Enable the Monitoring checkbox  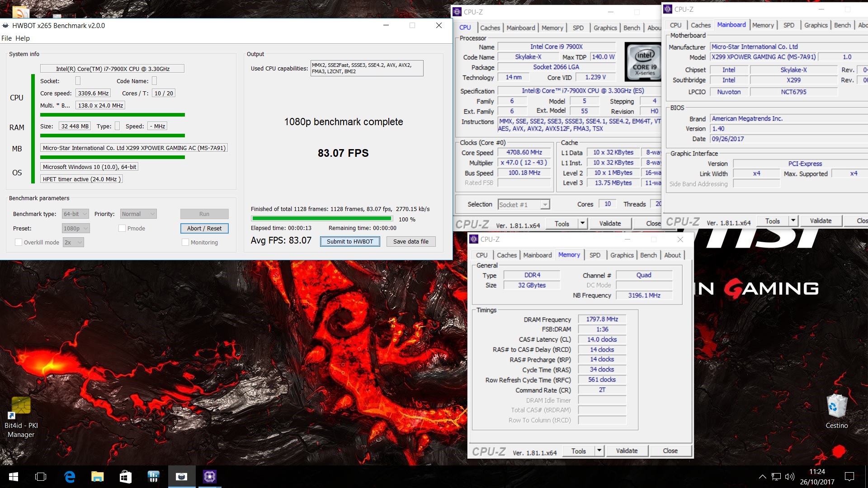coord(185,242)
